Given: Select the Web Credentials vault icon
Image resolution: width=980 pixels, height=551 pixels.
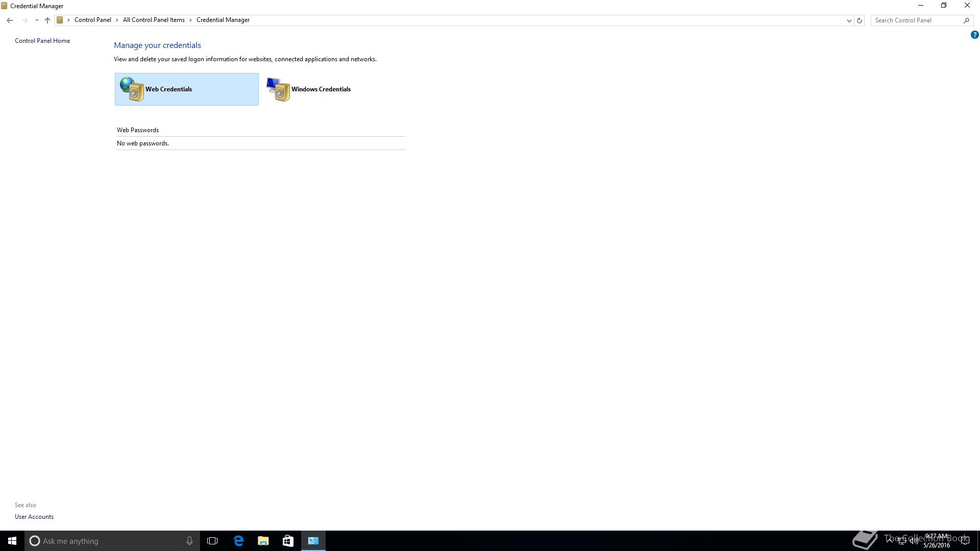Looking at the screenshot, I should click(x=132, y=89).
